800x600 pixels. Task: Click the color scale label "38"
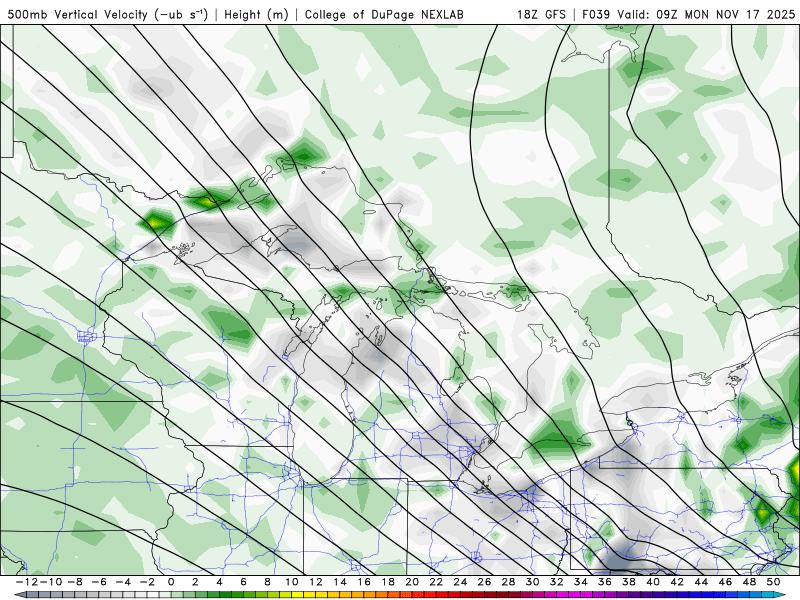tap(629, 582)
